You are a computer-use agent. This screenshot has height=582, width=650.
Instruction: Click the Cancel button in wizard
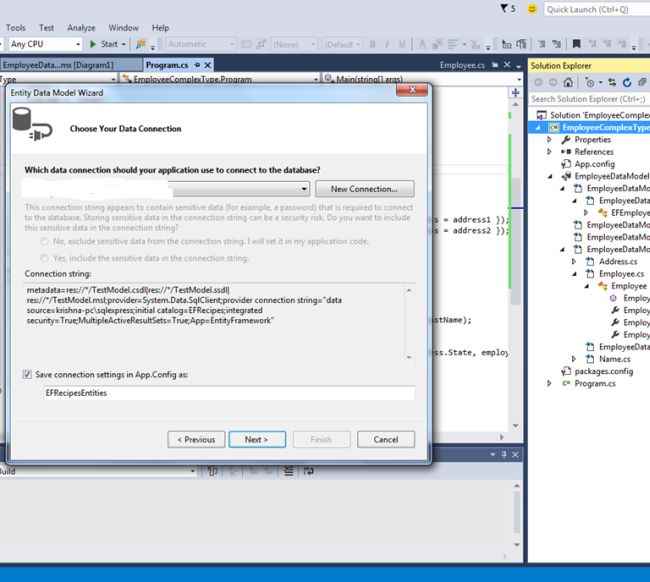(386, 439)
